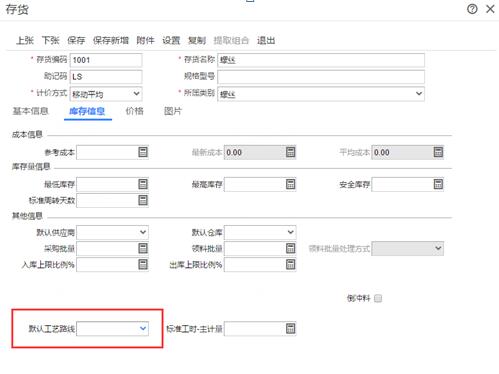
Task: Toggle the 倒冲料 checkbox
Action: coord(378,298)
